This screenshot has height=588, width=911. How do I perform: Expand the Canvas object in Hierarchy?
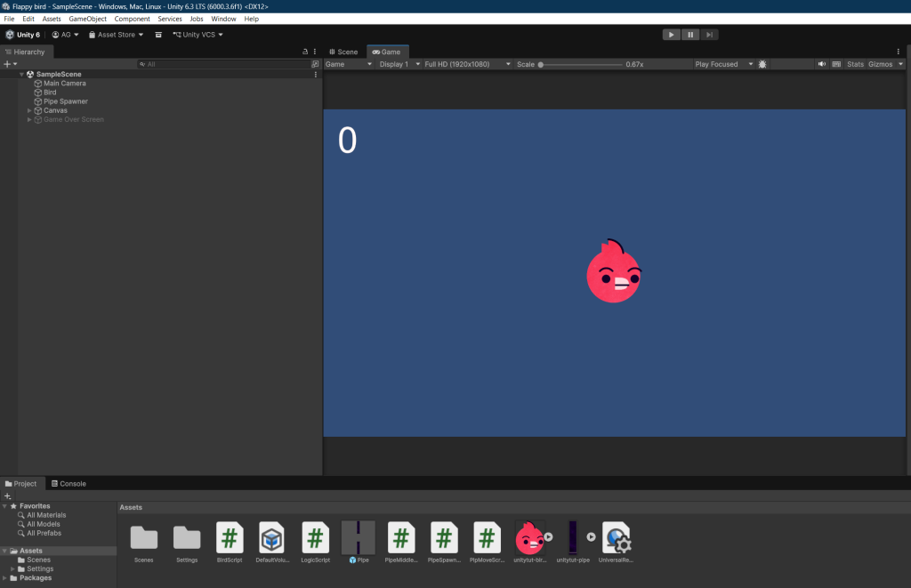click(x=29, y=110)
